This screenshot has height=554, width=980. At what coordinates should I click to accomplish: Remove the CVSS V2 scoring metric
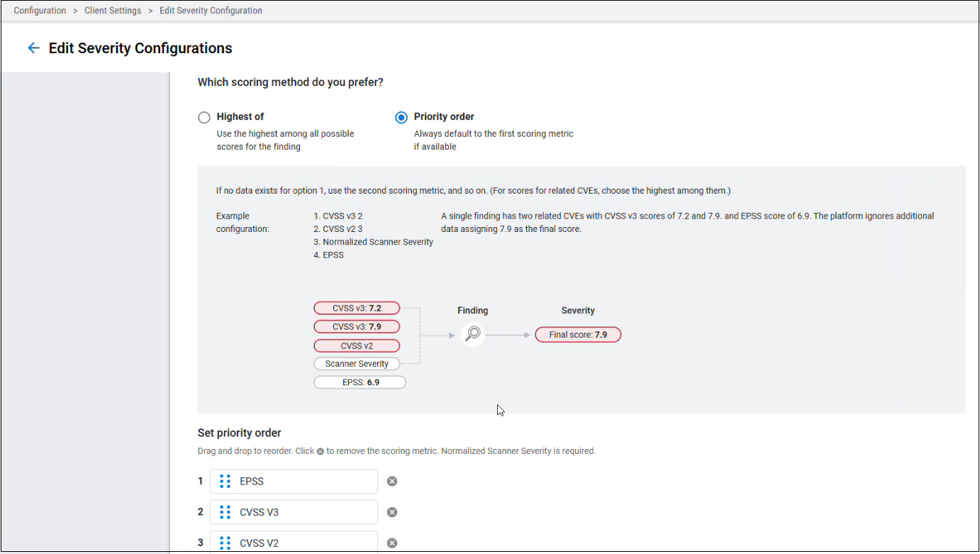point(392,543)
